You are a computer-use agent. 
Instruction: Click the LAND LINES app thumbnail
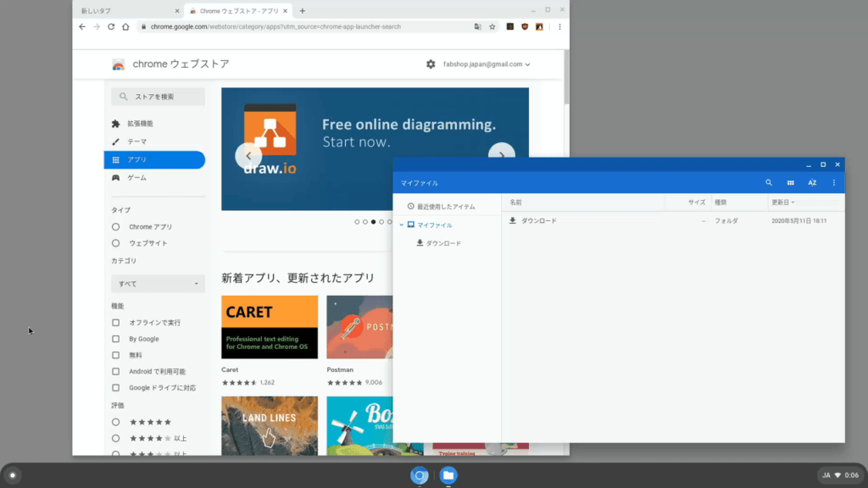click(x=270, y=426)
